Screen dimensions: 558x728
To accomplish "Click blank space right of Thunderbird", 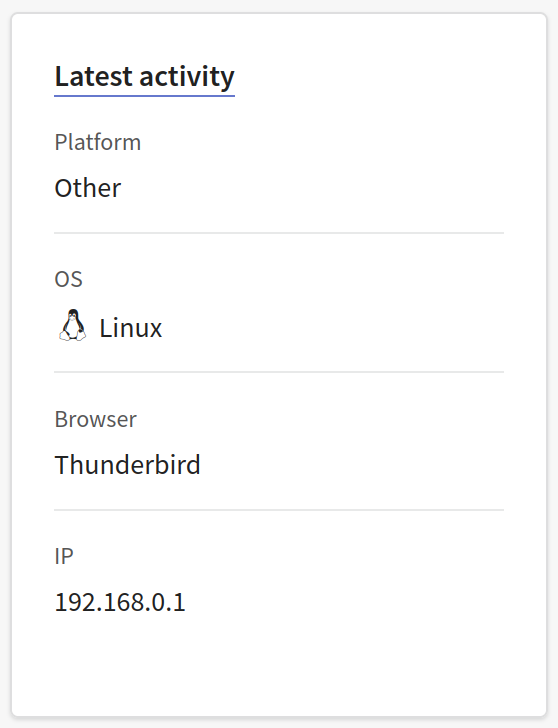I will (353, 465).
